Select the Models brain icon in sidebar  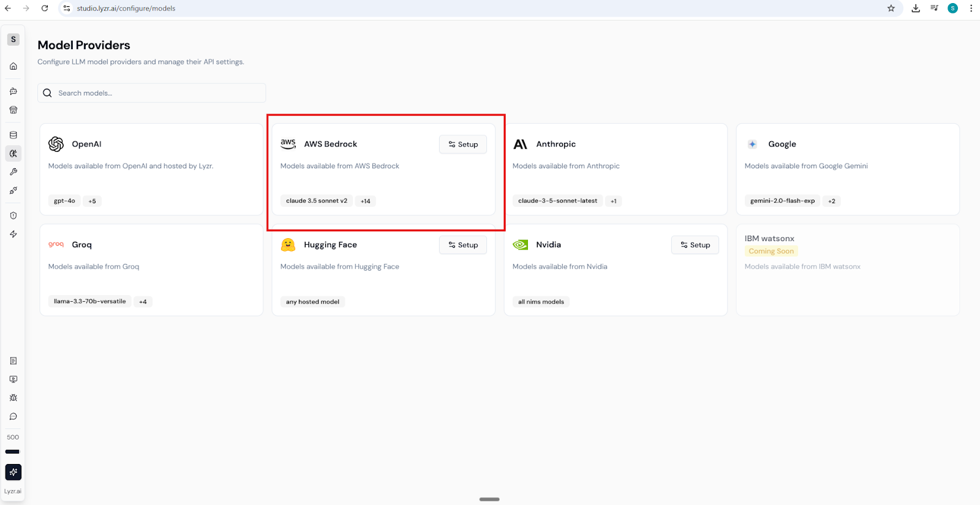[x=13, y=153]
